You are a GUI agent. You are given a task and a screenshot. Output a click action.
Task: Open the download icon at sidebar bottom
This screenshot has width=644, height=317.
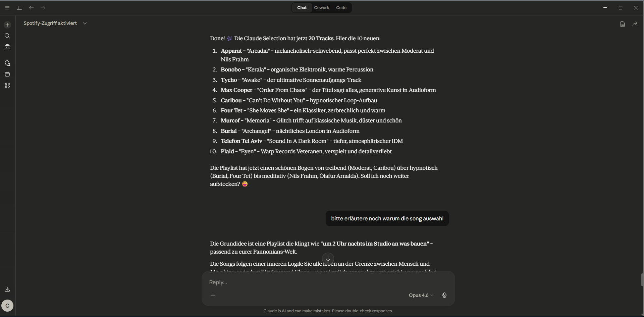pos(7,289)
